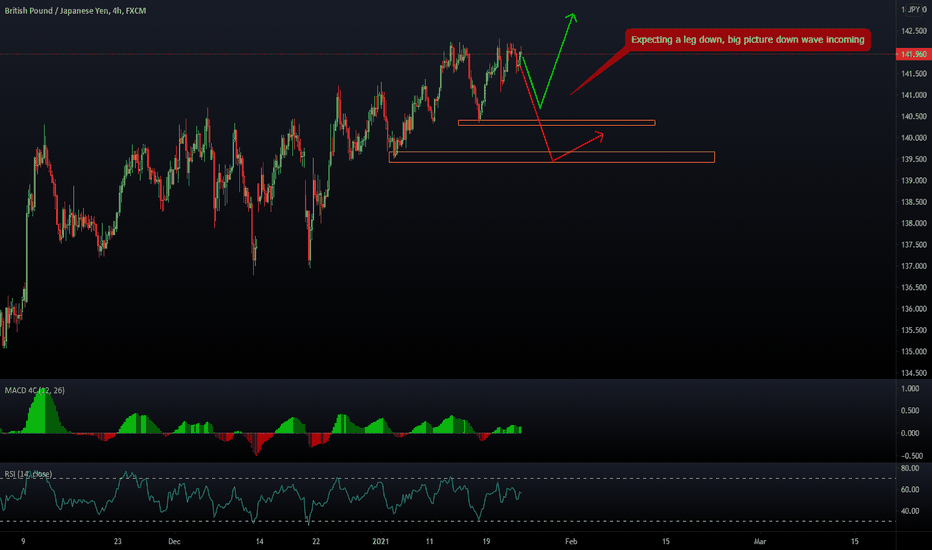Select the 'Expecting a leg down' callout note

click(747, 40)
